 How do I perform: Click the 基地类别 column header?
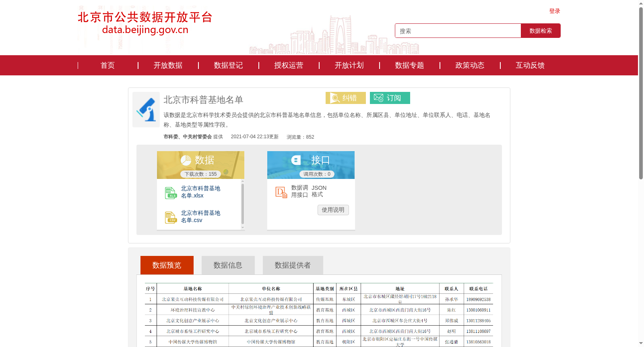[324, 289]
